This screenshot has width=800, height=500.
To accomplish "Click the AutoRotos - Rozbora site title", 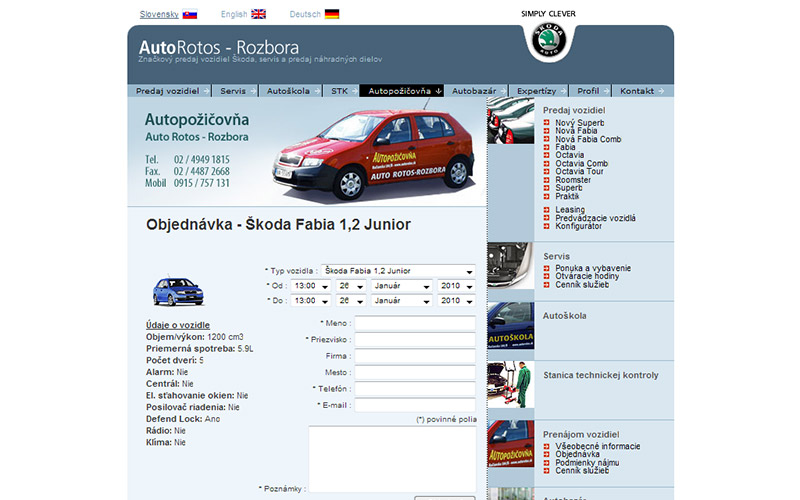I will (219, 47).
